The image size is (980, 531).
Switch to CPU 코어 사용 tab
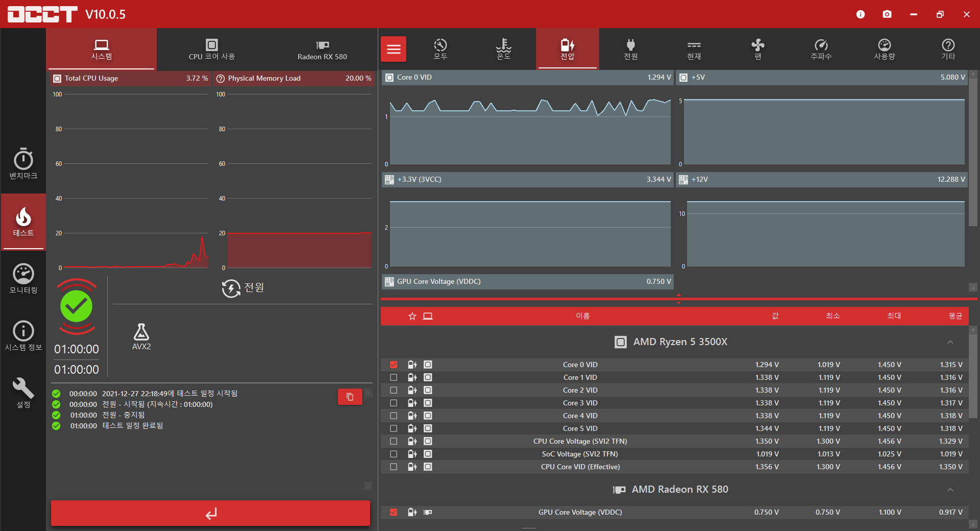pyautogui.click(x=212, y=49)
